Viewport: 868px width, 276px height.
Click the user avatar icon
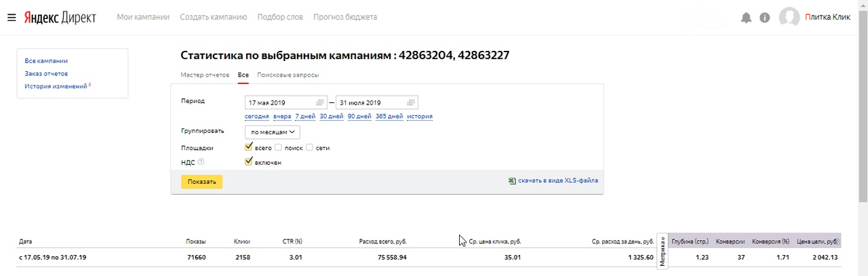(x=789, y=18)
